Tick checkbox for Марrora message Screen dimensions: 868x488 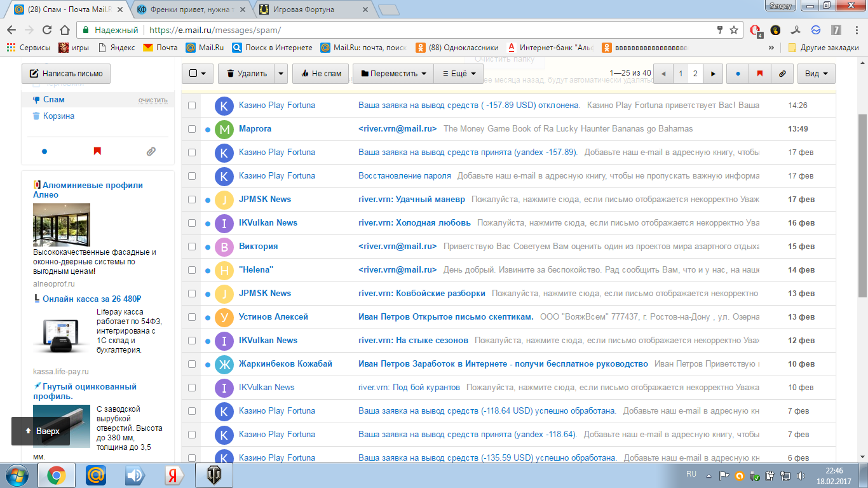(192, 129)
